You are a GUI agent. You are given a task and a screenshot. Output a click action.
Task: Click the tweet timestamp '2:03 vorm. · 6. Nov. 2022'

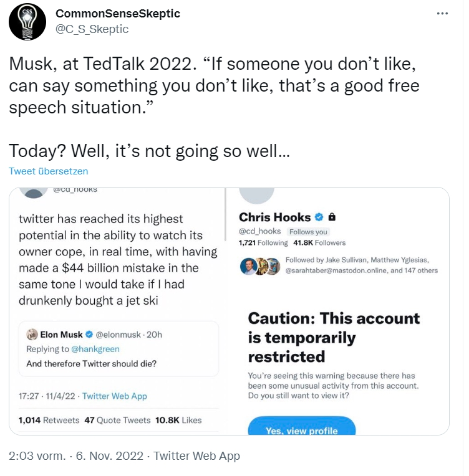(77, 456)
